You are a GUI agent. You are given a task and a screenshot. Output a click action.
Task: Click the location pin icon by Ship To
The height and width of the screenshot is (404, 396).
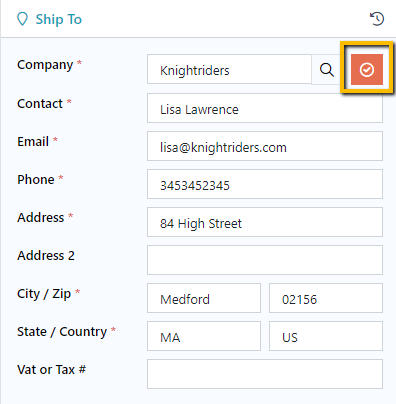(22, 19)
